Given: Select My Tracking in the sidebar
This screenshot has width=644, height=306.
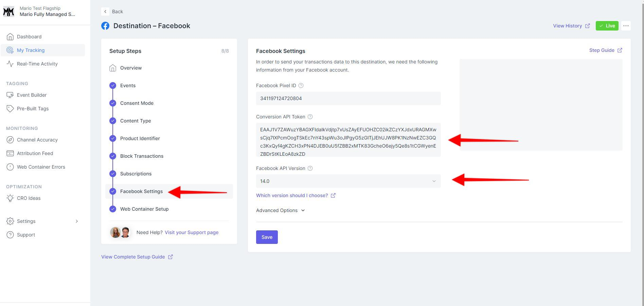Looking at the screenshot, I should pyautogui.click(x=31, y=50).
